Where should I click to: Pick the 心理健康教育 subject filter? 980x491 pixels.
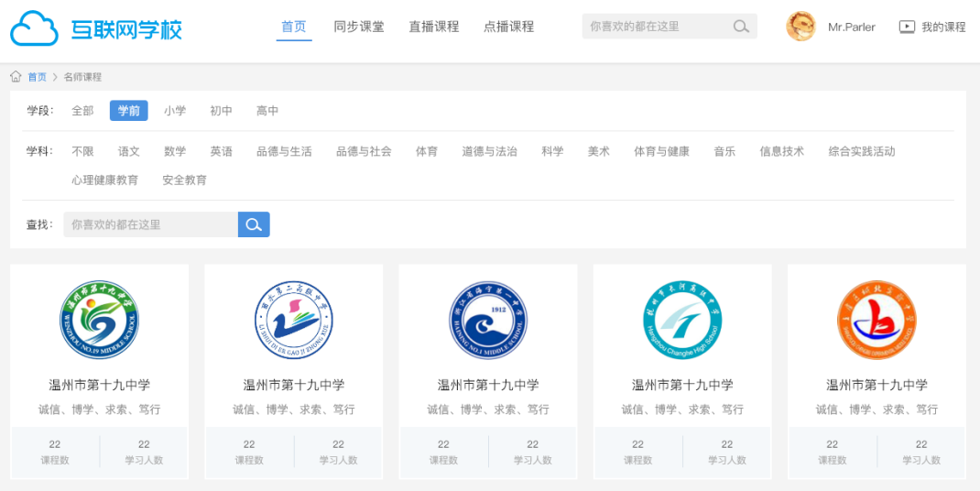coord(105,180)
